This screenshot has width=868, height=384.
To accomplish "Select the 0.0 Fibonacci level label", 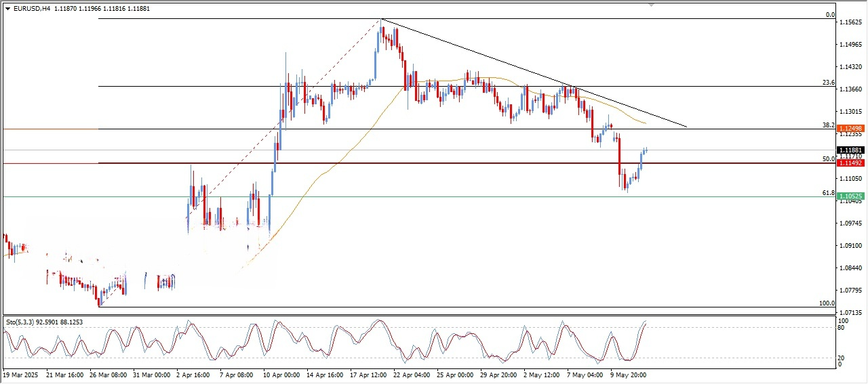I will click(830, 15).
